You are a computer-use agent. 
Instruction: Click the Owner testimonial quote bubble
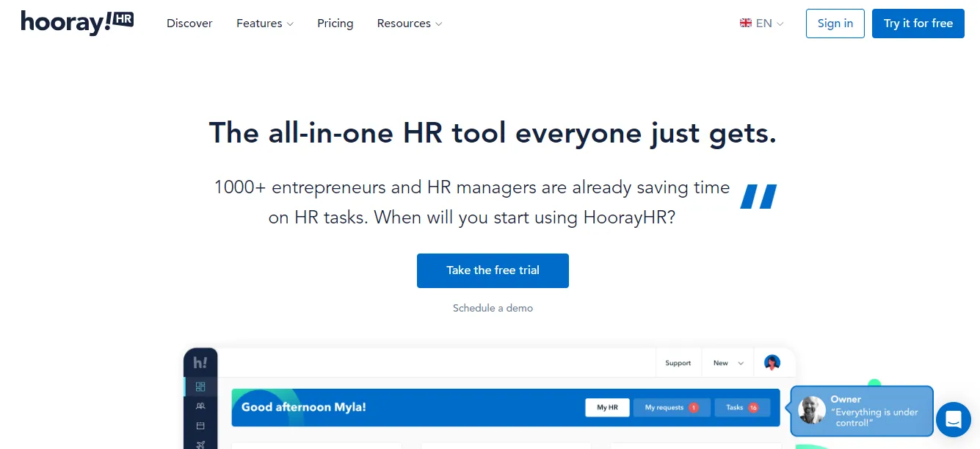point(862,411)
